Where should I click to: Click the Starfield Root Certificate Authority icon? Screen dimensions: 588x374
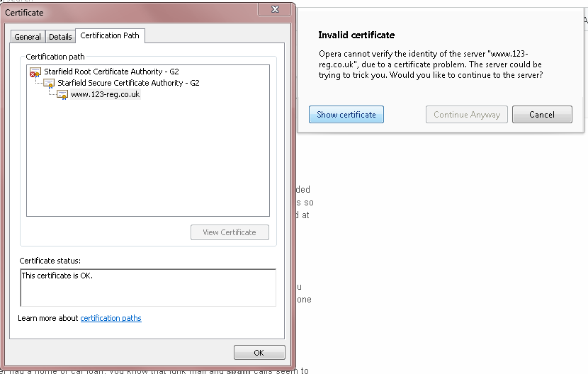(x=35, y=72)
